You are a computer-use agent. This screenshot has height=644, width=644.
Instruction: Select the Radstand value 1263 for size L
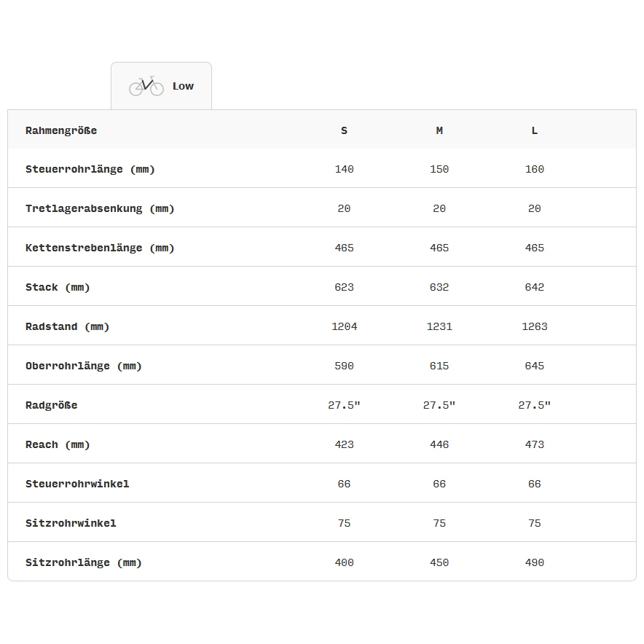[534, 326]
